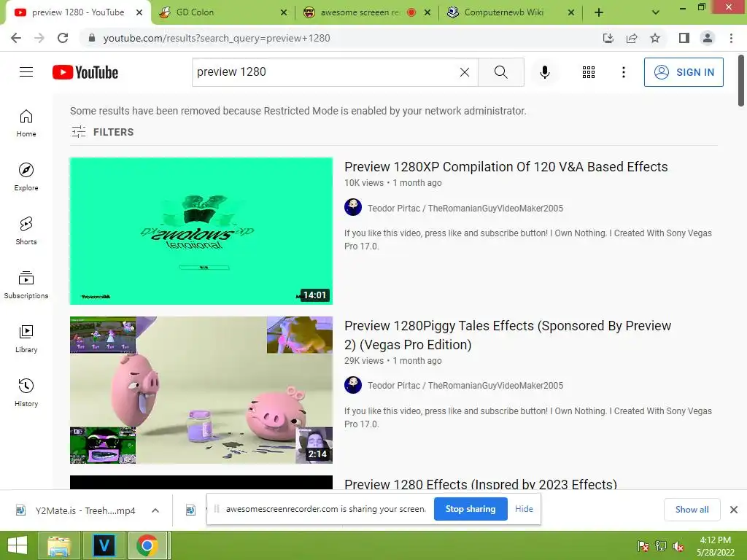
Task: Close the downloads bar
Action: (734, 510)
